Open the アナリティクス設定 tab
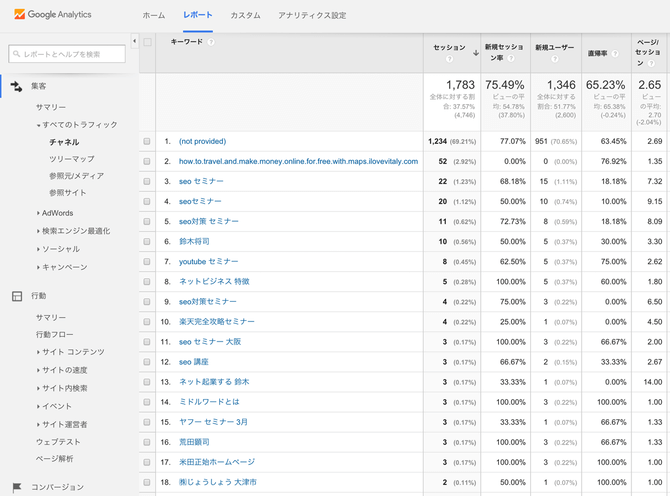Screen dimensions: 670x496 (x=312, y=16)
